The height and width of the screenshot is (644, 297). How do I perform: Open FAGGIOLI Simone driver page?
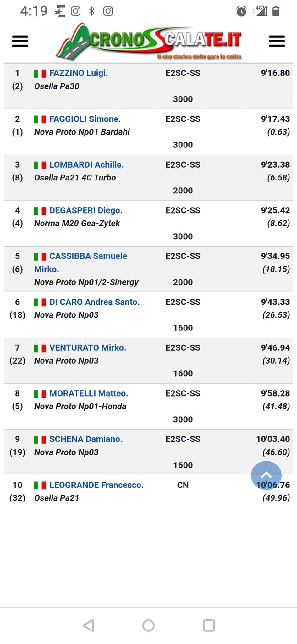[85, 119]
